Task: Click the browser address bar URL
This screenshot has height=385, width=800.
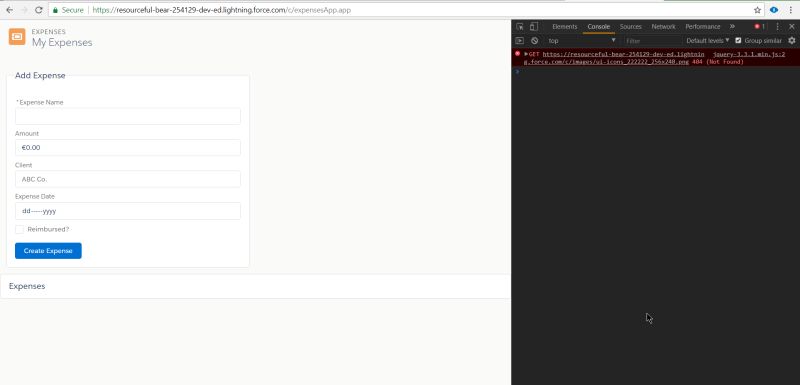Action: click(222, 10)
